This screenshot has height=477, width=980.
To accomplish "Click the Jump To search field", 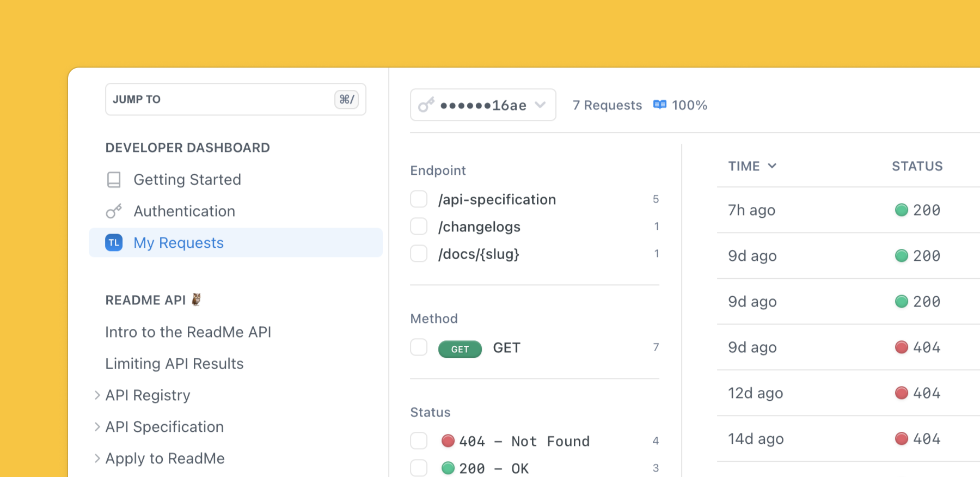I will [x=236, y=99].
